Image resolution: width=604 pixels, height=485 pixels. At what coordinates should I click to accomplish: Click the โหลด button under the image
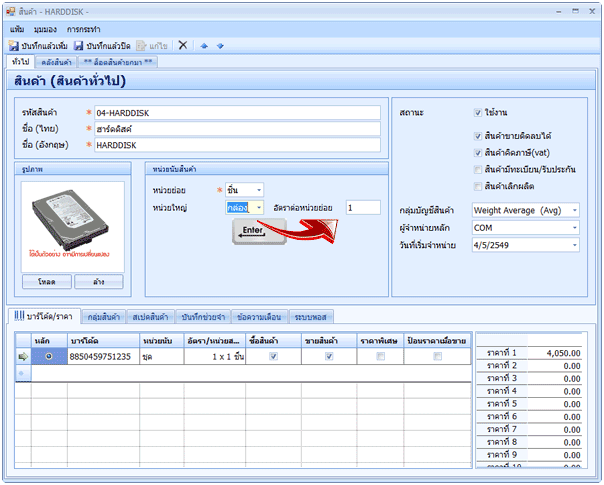(47, 282)
